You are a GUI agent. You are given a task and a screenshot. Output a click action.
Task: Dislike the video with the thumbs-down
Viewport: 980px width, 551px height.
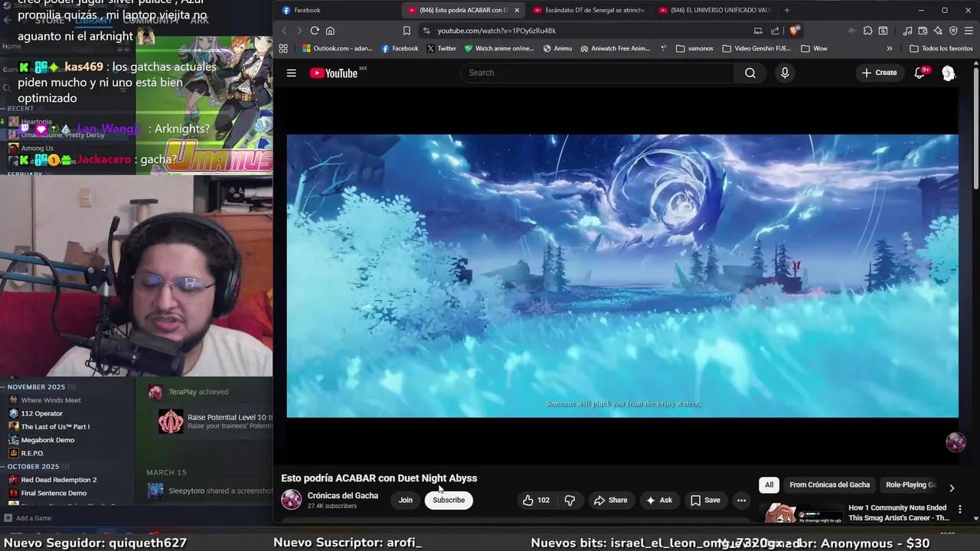click(570, 500)
